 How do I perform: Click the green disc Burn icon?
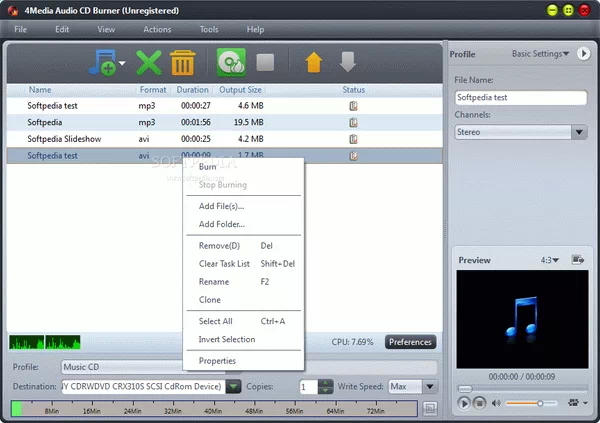(x=232, y=63)
